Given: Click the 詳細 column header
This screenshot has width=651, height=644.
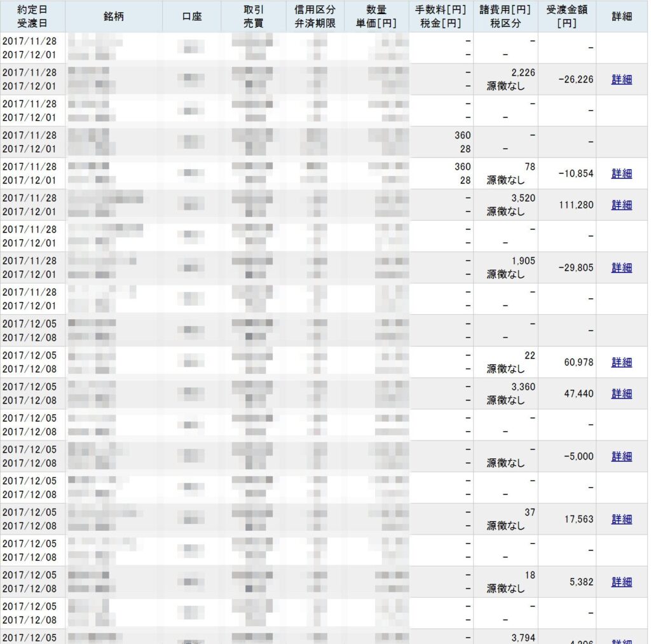Looking at the screenshot, I should click(622, 17).
